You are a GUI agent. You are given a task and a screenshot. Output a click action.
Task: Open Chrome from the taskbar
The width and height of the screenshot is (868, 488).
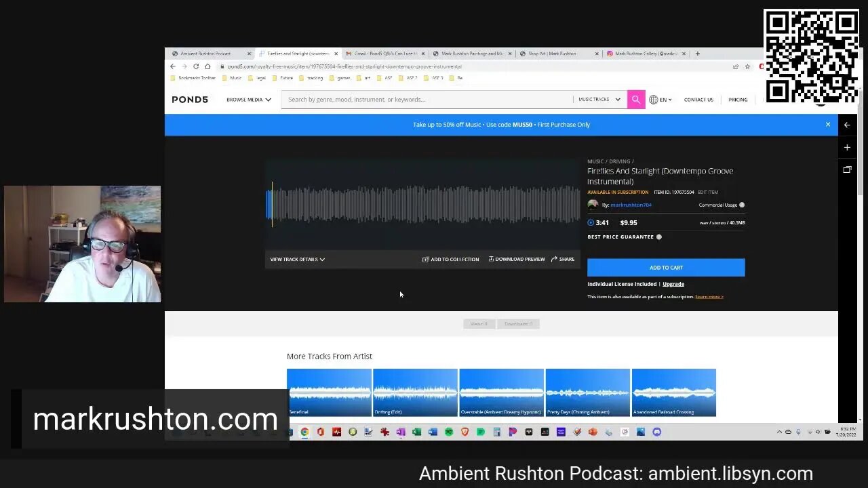(x=304, y=432)
